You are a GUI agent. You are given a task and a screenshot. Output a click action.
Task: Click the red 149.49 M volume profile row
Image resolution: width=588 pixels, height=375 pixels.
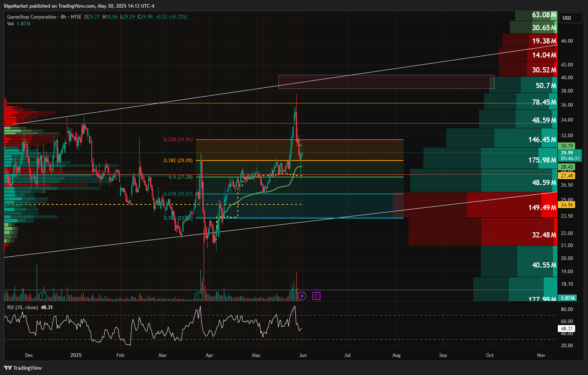pos(475,205)
